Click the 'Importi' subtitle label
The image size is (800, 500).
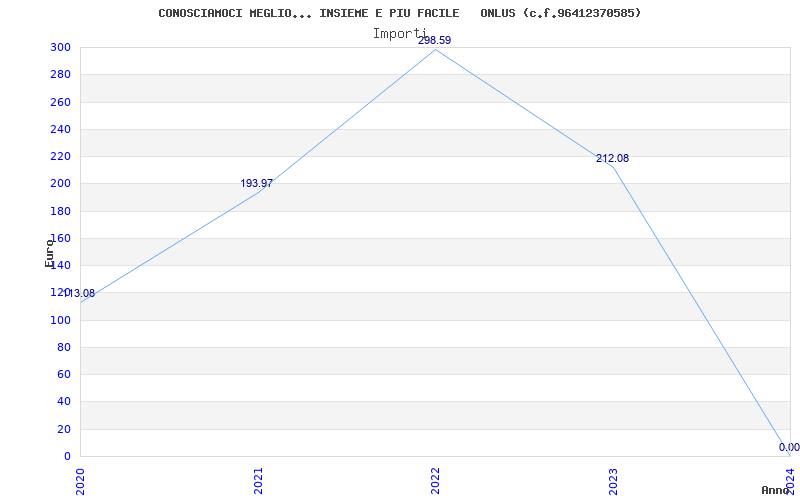point(399,34)
